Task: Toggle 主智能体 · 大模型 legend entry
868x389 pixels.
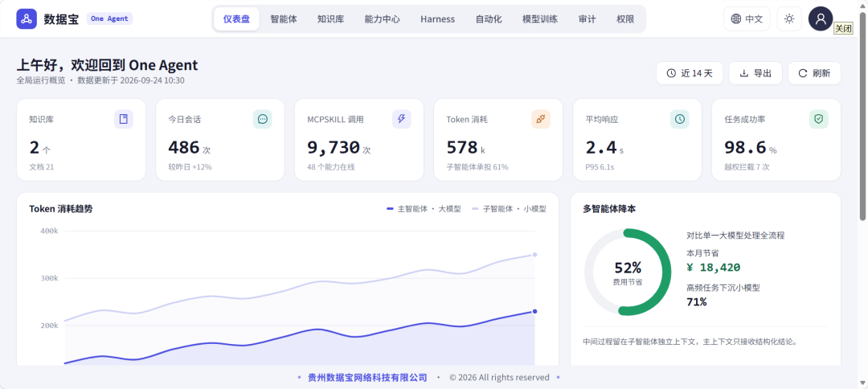Action: 424,209
